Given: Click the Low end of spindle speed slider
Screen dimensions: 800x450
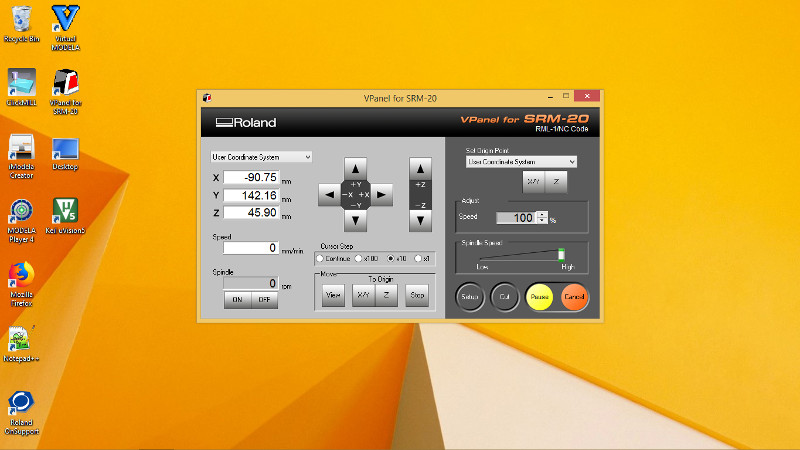Looking at the screenshot, I should pyautogui.click(x=482, y=266).
